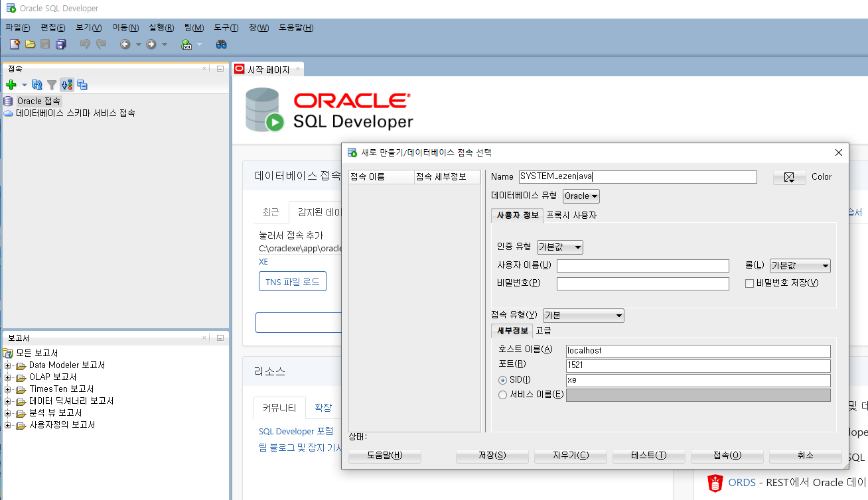Click the Forward navigation arrow icon
The width and height of the screenshot is (868, 500).
pyautogui.click(x=151, y=44)
